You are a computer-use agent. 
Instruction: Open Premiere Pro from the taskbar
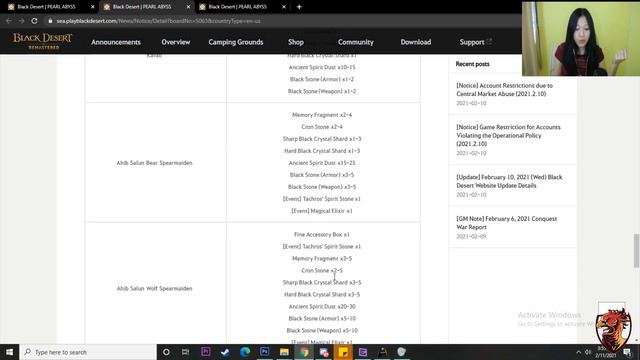coord(206,351)
